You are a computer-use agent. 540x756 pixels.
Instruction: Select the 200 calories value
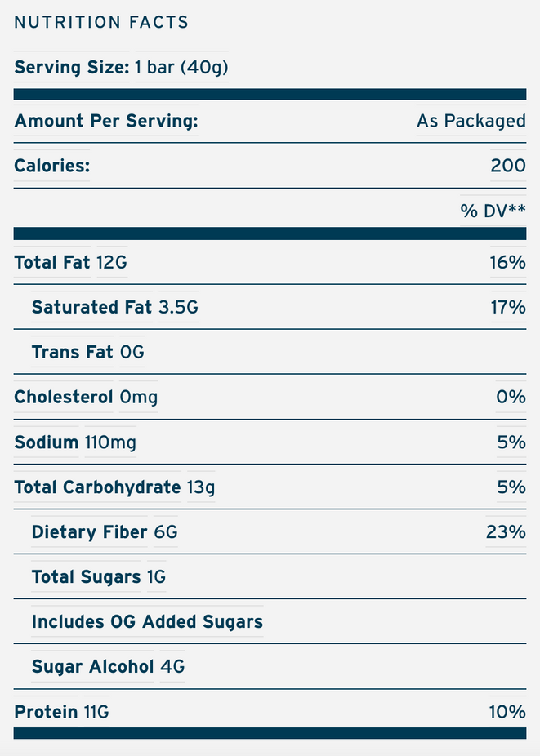507,166
